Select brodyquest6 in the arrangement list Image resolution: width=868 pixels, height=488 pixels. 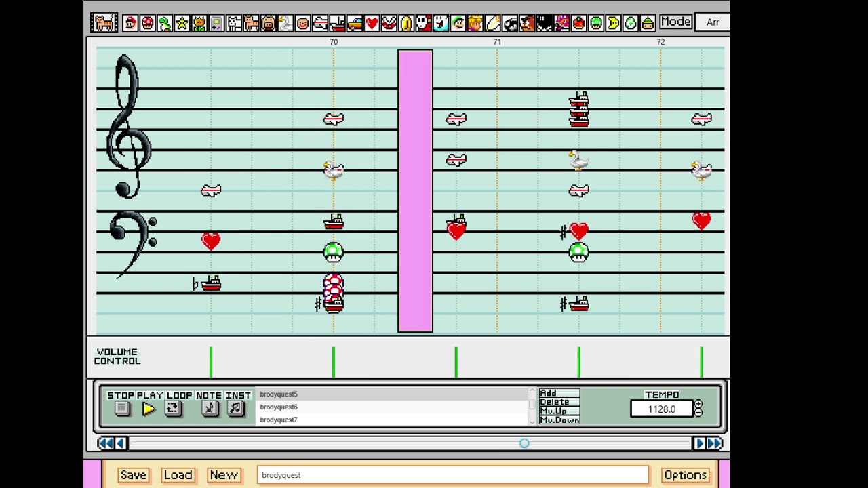click(393, 407)
